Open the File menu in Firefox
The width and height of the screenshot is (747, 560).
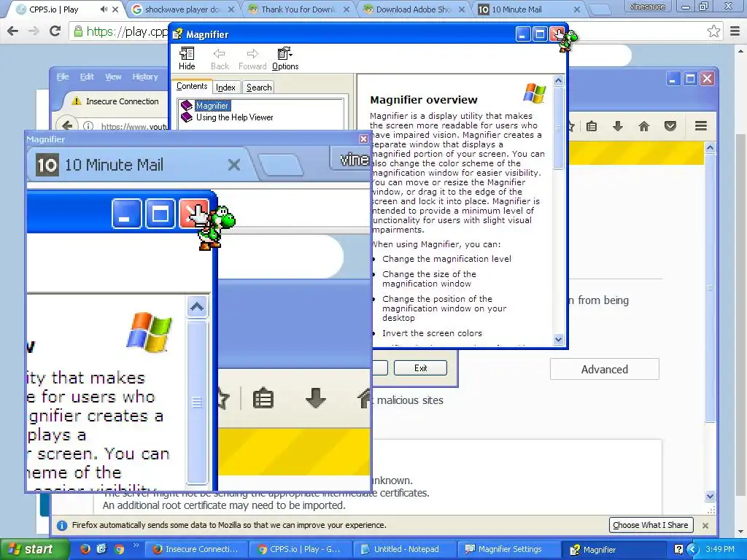click(x=63, y=77)
